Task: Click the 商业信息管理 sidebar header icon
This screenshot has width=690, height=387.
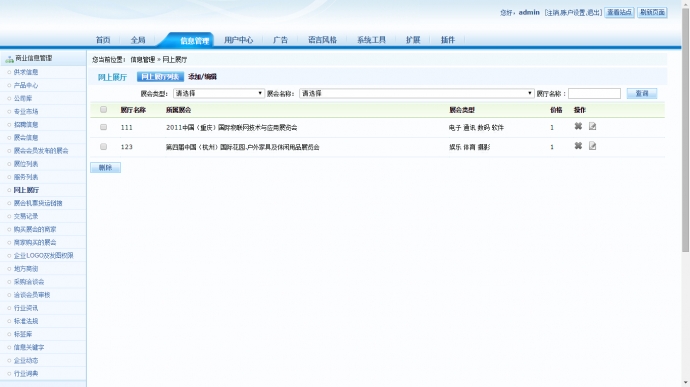Action: pyautogui.click(x=9, y=59)
